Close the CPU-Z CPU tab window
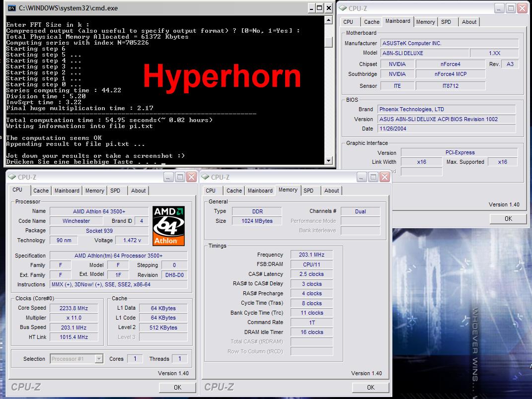Viewport: 532px width, 399px height. tap(191, 177)
